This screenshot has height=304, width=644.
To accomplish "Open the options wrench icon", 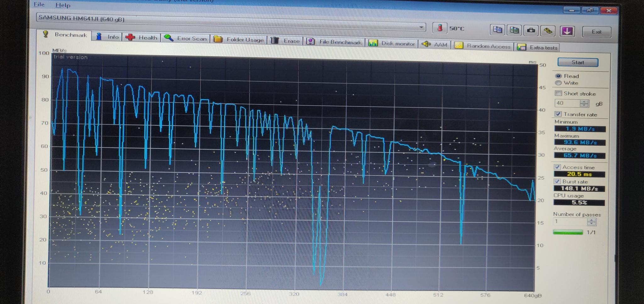I will 548,31.
